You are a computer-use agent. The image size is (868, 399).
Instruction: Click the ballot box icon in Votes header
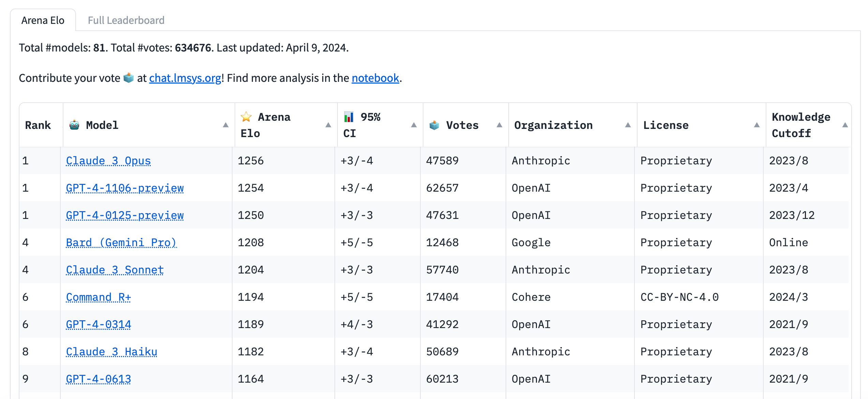coord(434,125)
